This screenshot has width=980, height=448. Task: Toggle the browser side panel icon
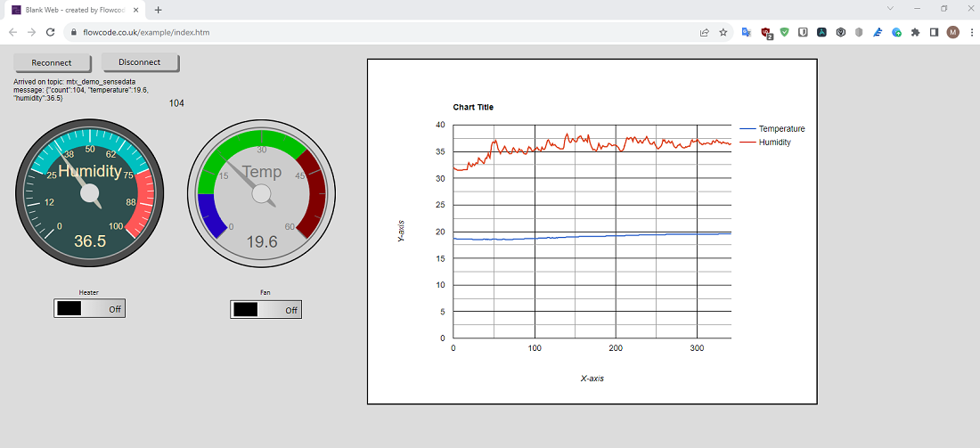[x=934, y=32]
